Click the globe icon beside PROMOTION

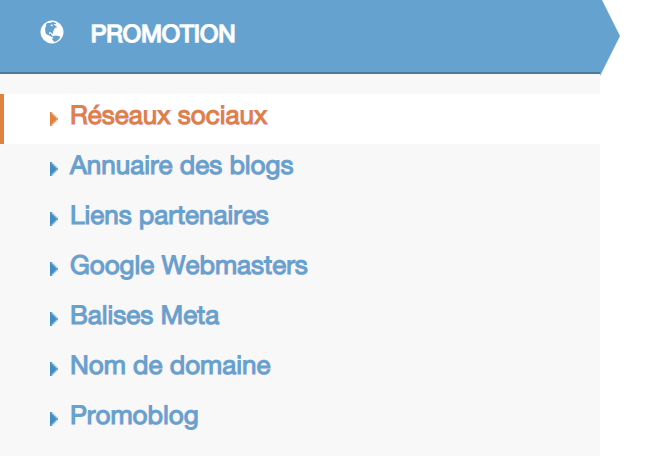tap(52, 32)
